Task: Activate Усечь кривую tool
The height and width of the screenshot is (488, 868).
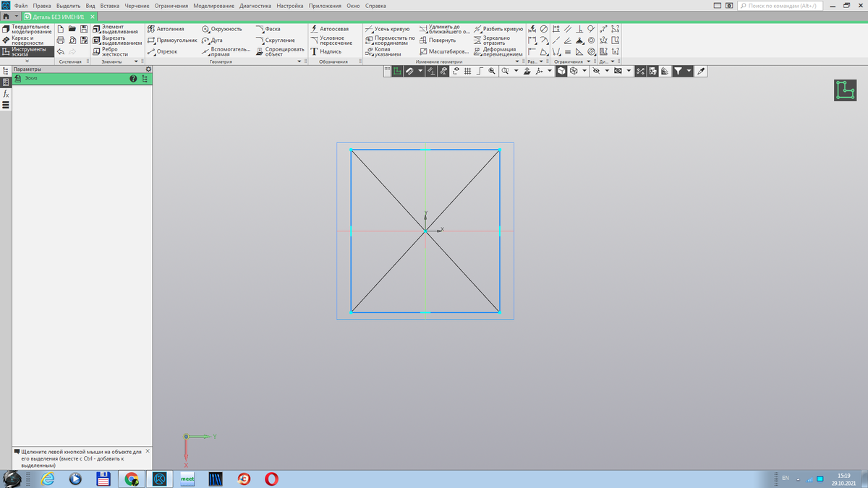Action: (x=387, y=29)
